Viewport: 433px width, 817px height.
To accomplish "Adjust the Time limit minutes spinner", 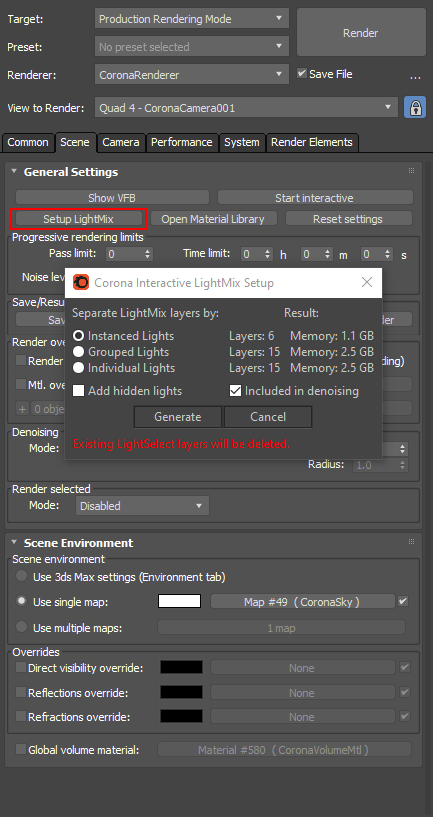I will pos(327,254).
